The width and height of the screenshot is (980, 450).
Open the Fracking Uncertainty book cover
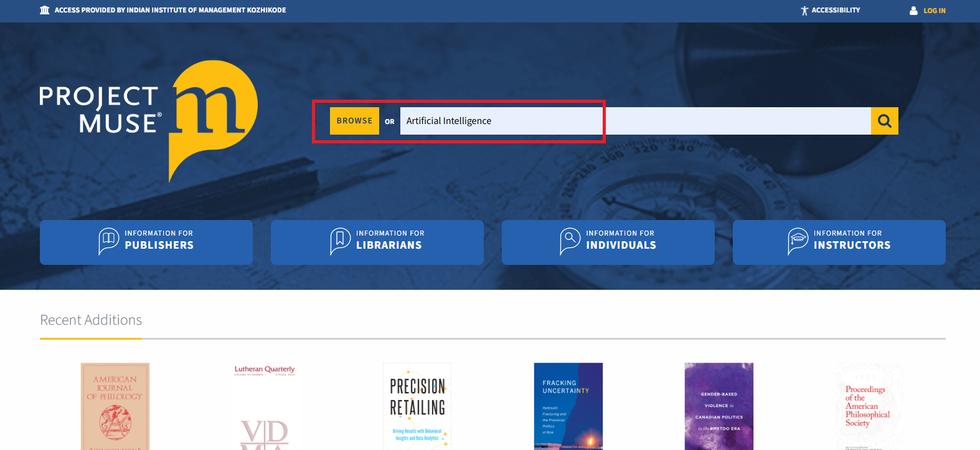pyautogui.click(x=568, y=406)
